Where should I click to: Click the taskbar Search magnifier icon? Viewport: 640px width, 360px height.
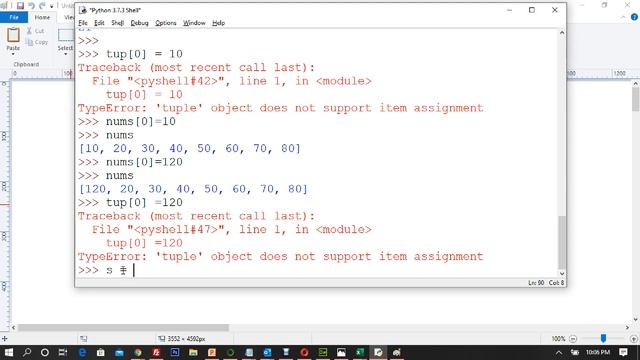tap(27, 352)
